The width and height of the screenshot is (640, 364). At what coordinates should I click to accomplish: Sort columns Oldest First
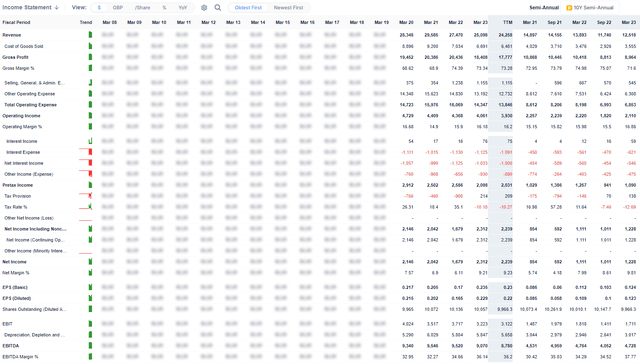pyautogui.click(x=248, y=8)
